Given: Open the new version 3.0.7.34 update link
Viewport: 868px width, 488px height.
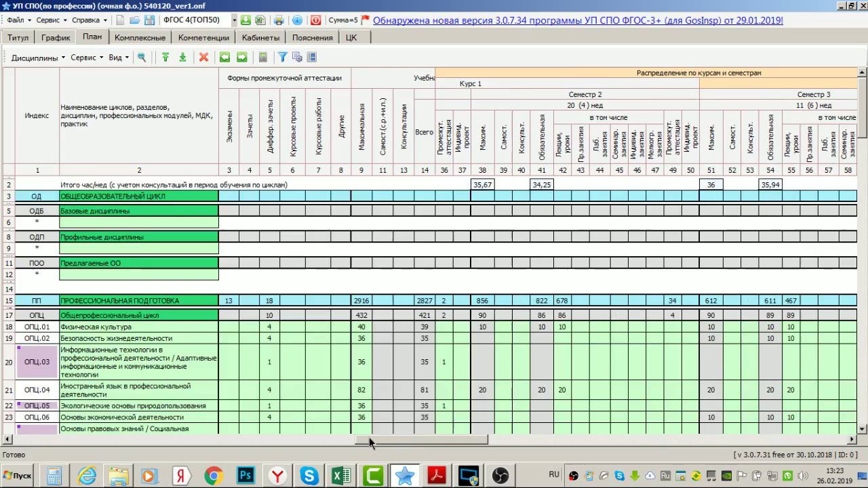Looking at the screenshot, I should coord(578,20).
